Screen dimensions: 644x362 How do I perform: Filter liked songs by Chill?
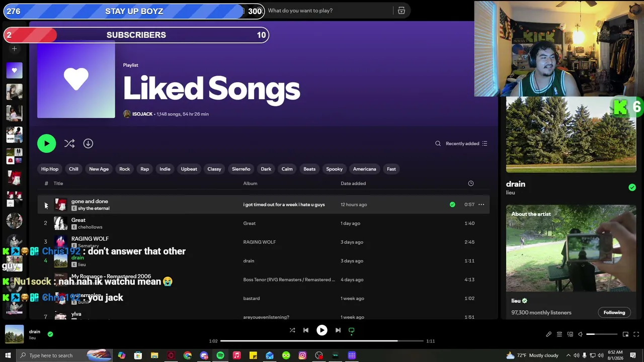(x=73, y=169)
